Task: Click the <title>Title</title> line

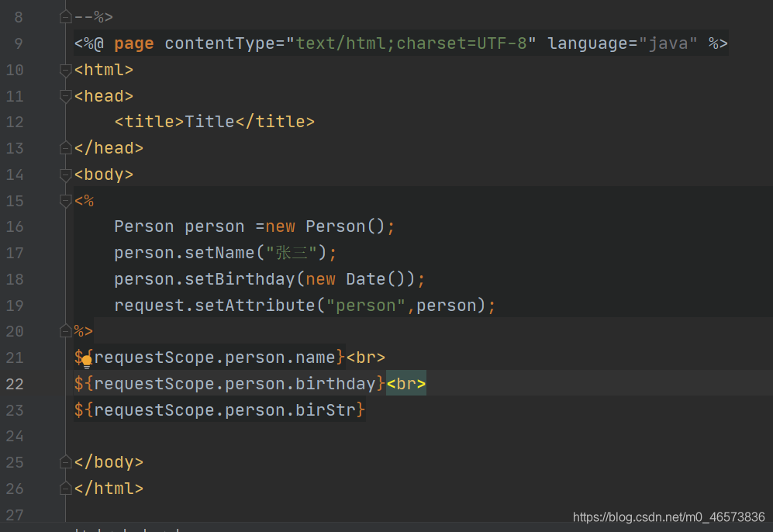Action: pyautogui.click(x=215, y=122)
